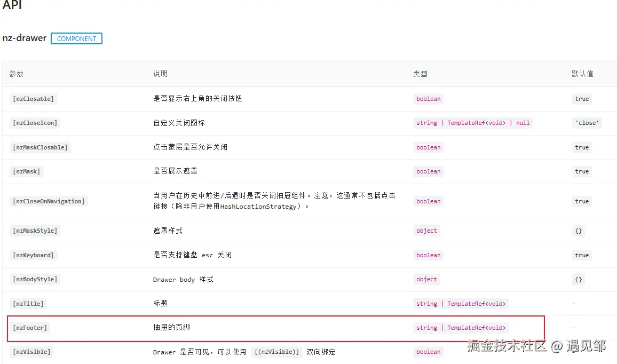Click boolean type in nzKeyboard row
The width and height of the screenshot is (617, 364).
click(x=429, y=255)
